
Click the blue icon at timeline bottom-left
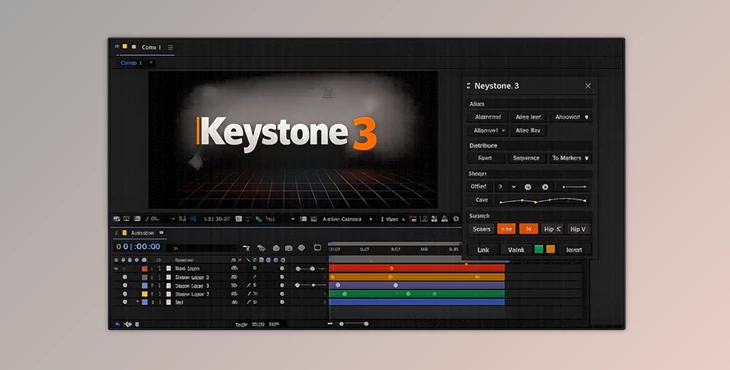click(x=117, y=324)
